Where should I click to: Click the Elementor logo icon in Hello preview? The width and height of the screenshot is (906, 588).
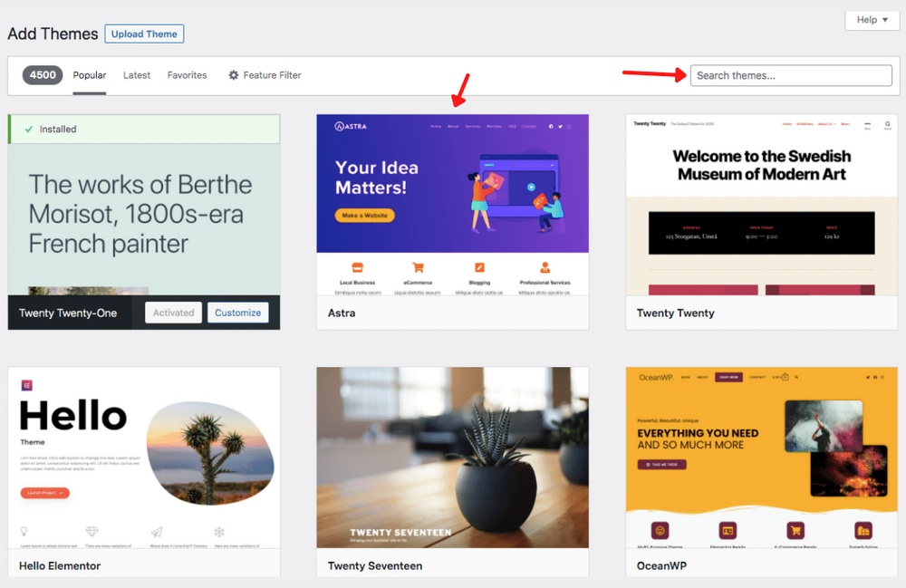[x=25, y=385]
